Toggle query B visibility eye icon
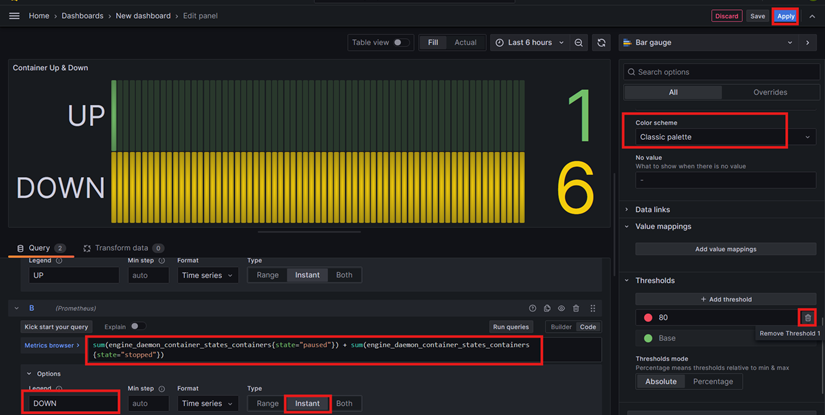 561,308
